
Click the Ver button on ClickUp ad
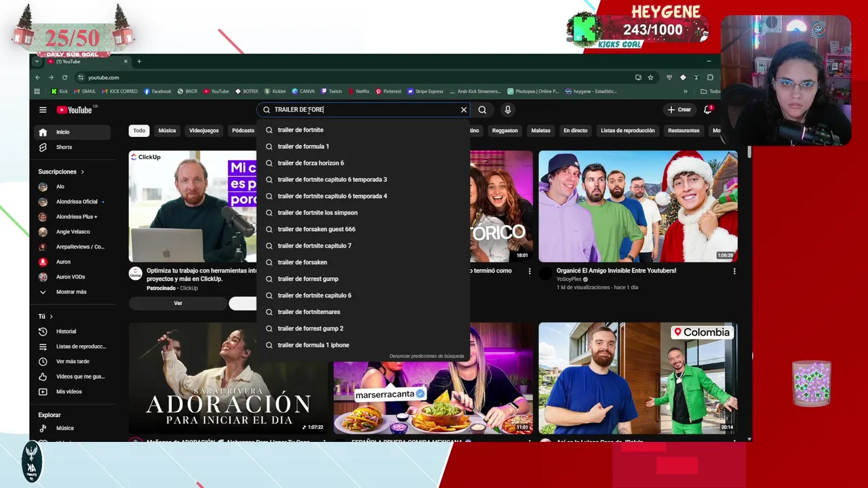click(x=178, y=304)
